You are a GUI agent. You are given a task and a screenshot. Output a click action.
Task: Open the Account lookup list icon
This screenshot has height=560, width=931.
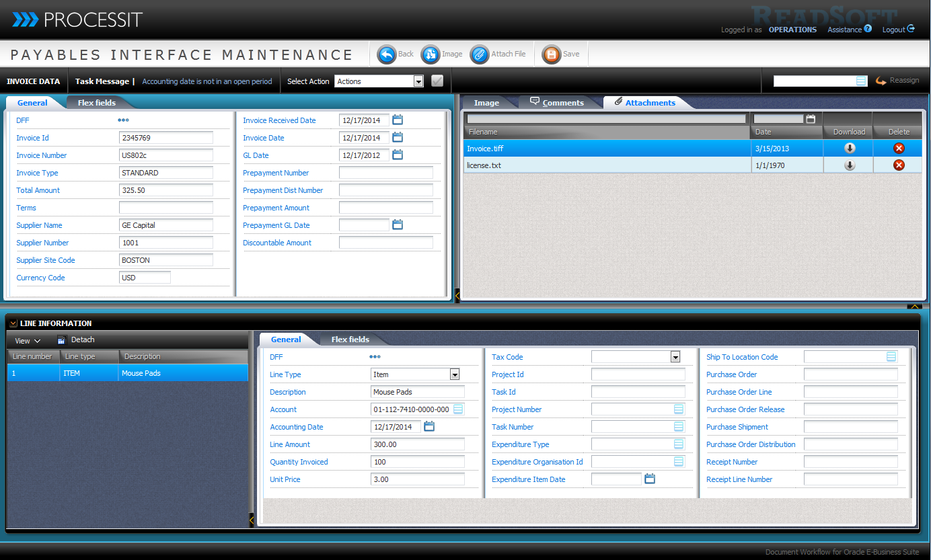[458, 409]
